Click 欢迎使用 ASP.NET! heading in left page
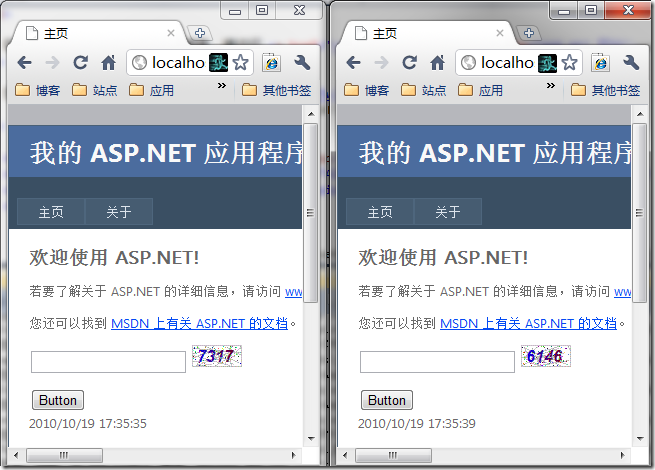655x470 pixels. (114, 257)
